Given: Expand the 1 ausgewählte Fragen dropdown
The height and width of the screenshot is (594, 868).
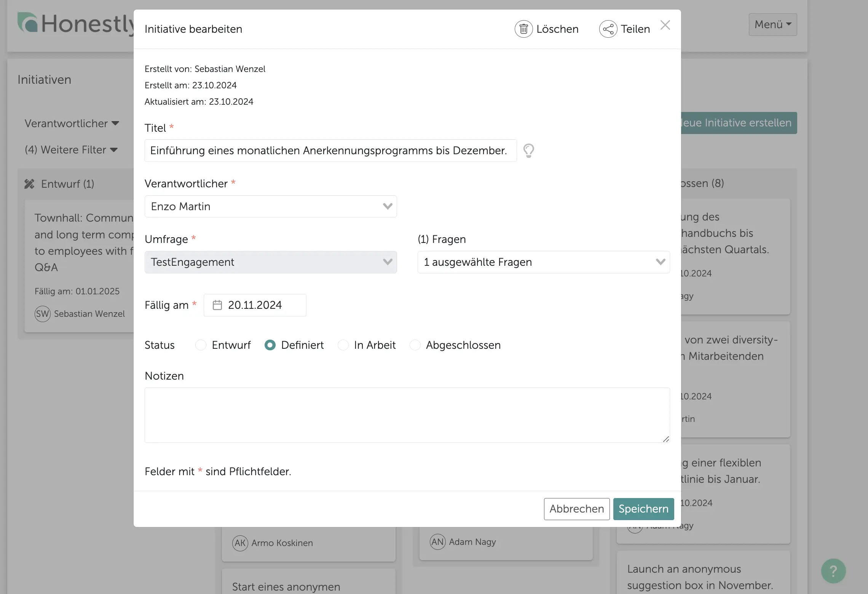Looking at the screenshot, I should tap(543, 262).
